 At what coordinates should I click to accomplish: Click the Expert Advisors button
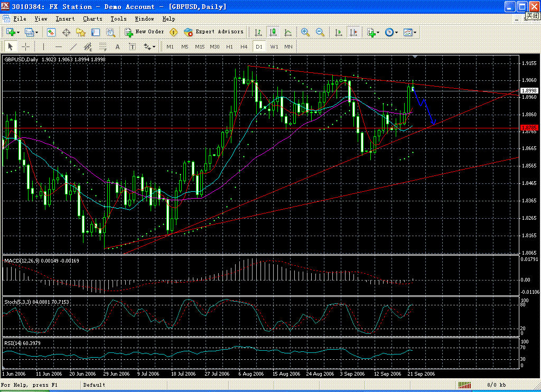(x=214, y=32)
